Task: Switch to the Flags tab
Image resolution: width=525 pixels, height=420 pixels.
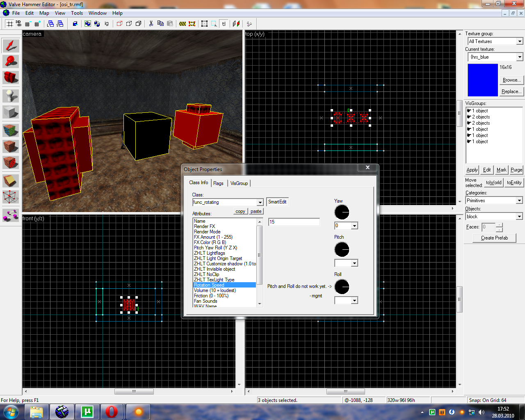Action: coord(218,183)
